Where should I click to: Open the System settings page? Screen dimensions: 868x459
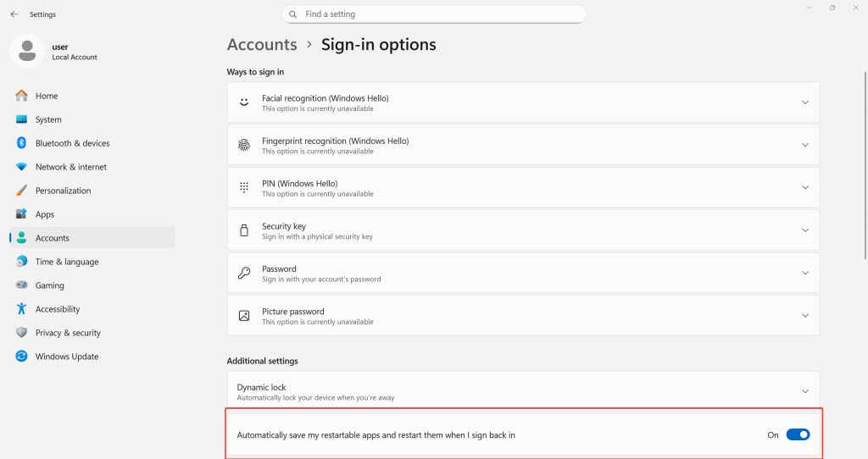pyautogui.click(x=48, y=119)
